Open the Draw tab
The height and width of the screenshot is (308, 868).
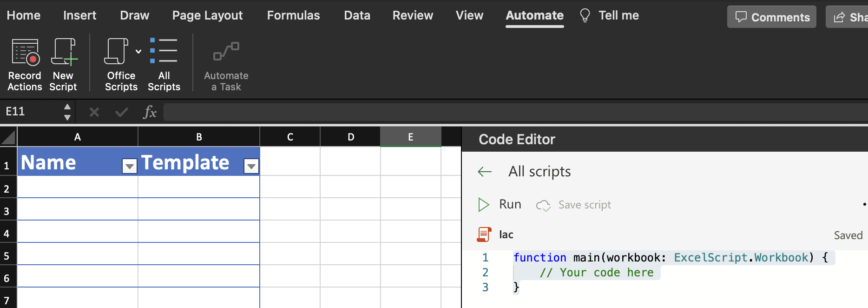point(135,15)
